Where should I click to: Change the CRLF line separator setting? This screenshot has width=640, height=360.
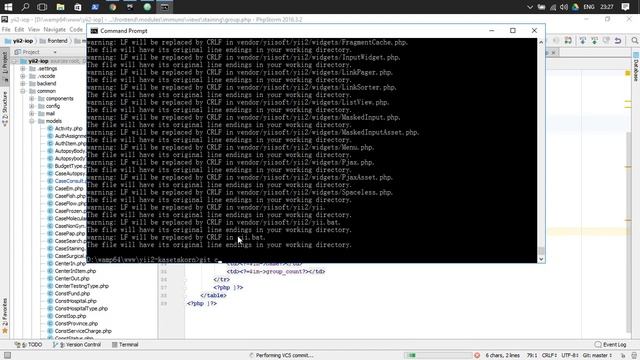549,356
